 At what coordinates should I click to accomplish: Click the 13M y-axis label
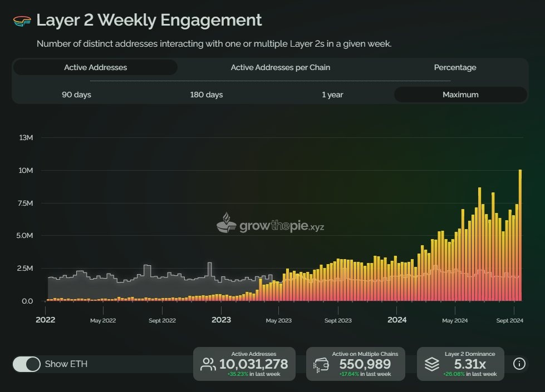pyautogui.click(x=26, y=137)
